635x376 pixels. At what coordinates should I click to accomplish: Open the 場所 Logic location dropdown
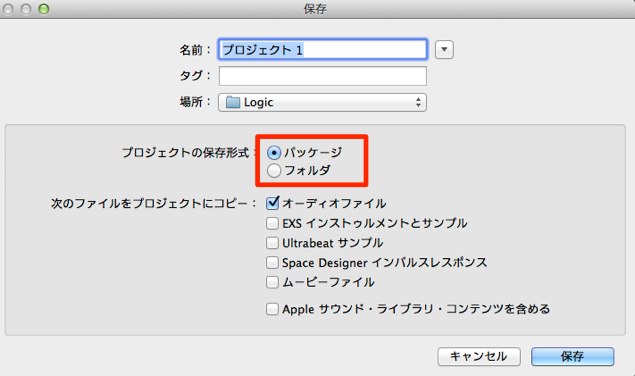pos(322,103)
